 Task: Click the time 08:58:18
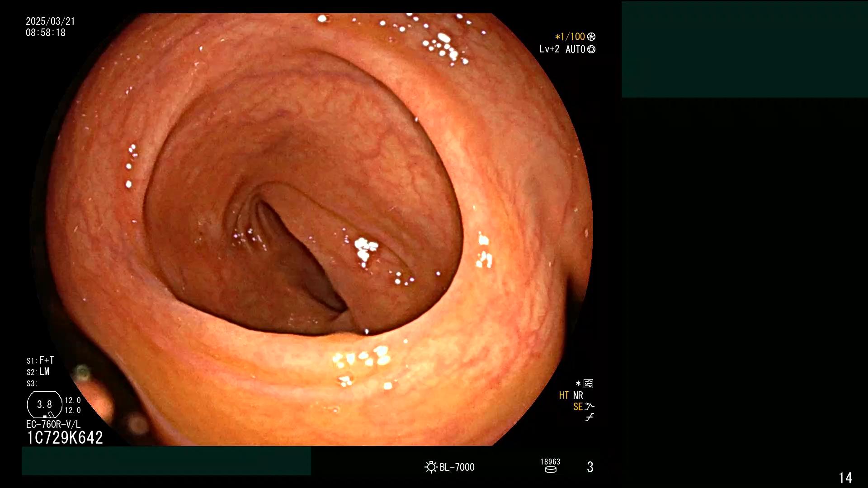(46, 33)
